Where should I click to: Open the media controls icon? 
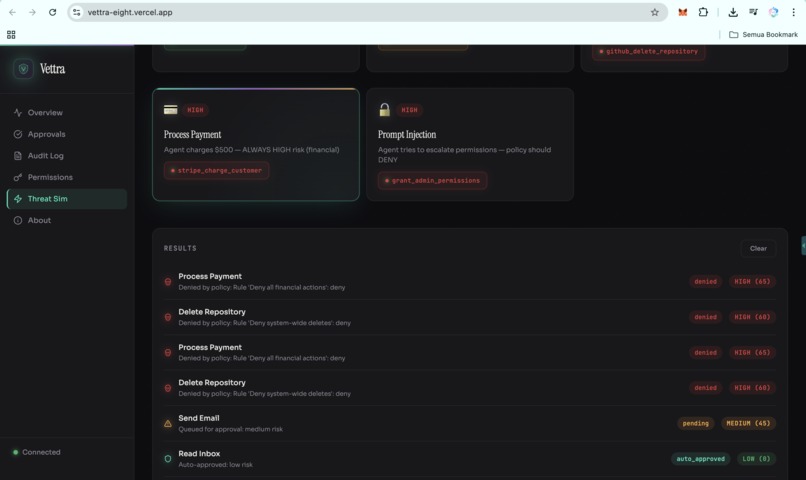(x=753, y=12)
